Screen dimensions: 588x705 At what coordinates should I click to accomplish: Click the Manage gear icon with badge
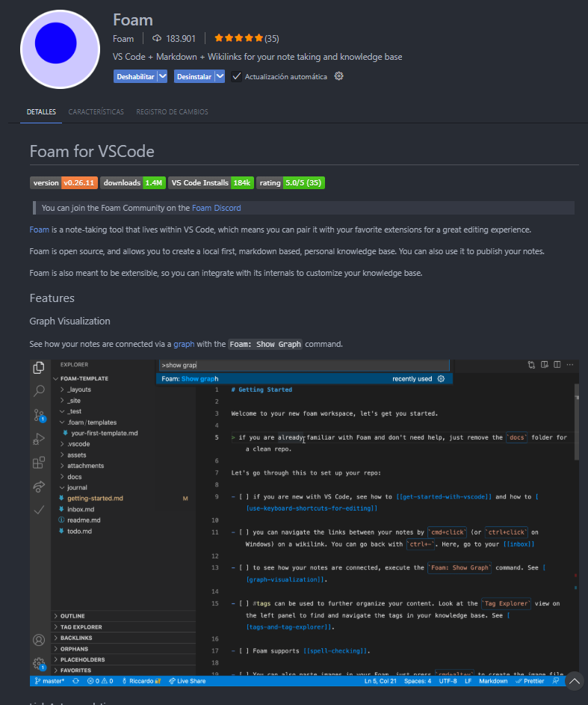pos(40,664)
